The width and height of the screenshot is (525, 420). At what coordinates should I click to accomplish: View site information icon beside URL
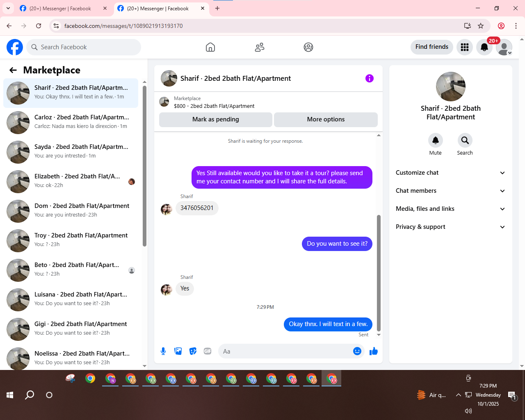57,26
